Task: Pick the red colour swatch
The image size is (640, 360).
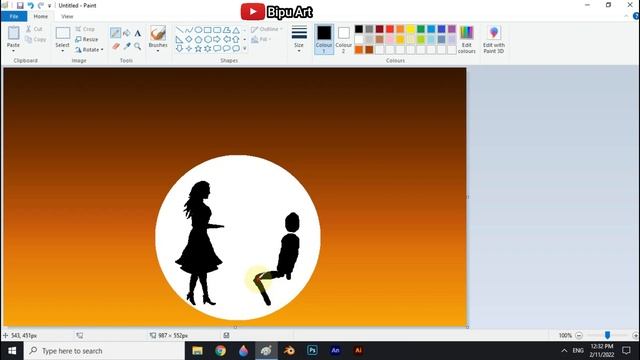Action: pos(390,29)
